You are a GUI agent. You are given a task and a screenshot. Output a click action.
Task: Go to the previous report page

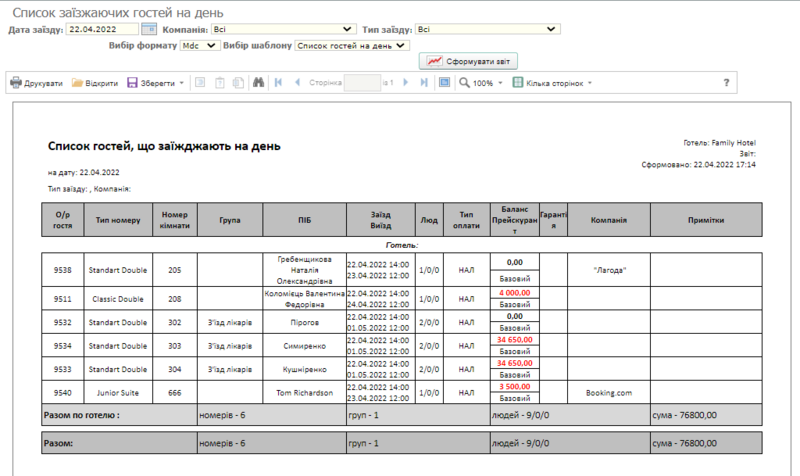(297, 83)
